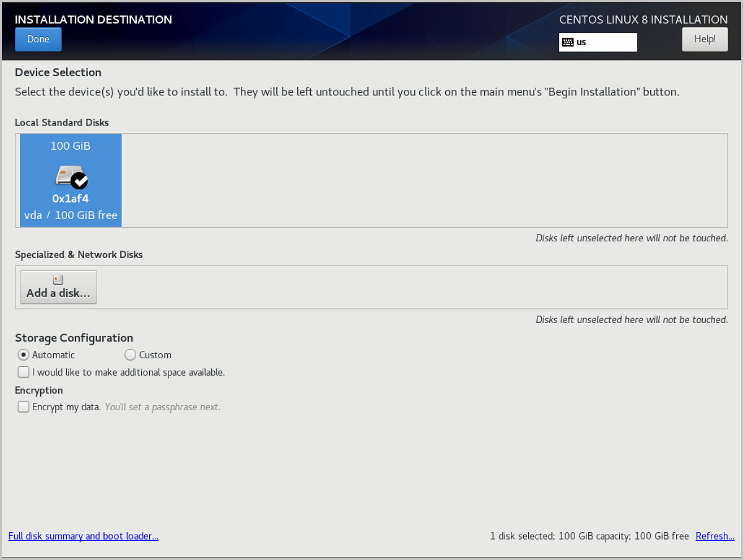Click the disk selected summary text
The height and width of the screenshot is (560, 743).
pyautogui.click(x=588, y=536)
